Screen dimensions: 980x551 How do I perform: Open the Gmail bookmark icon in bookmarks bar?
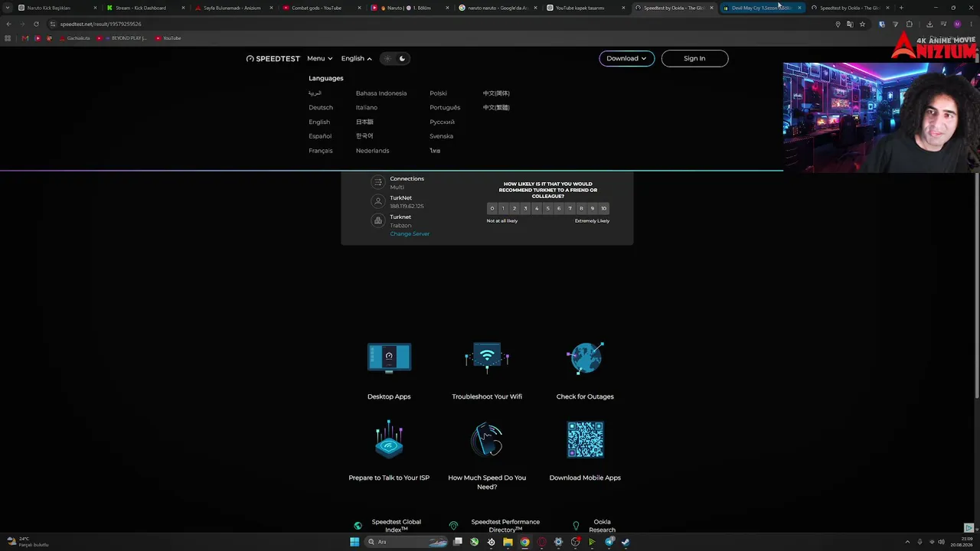pos(25,38)
